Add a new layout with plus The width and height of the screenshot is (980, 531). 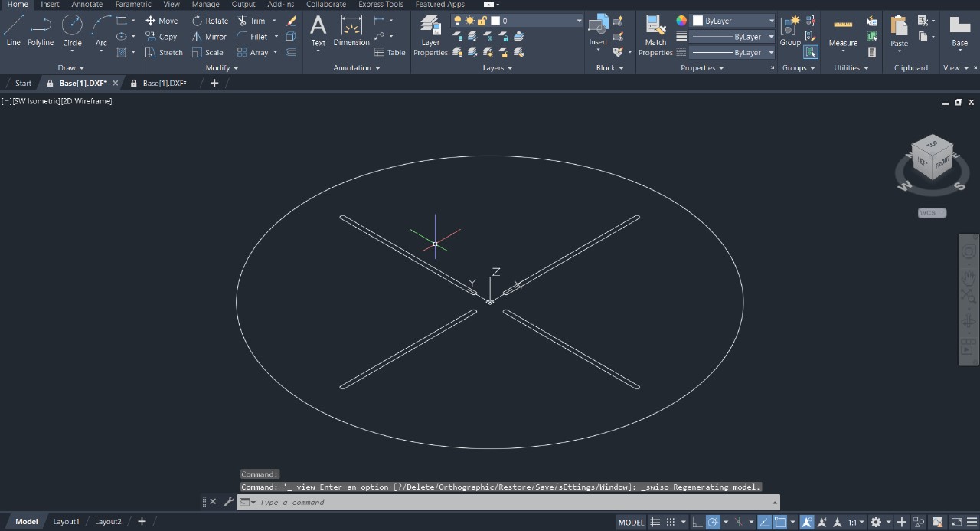(142, 522)
